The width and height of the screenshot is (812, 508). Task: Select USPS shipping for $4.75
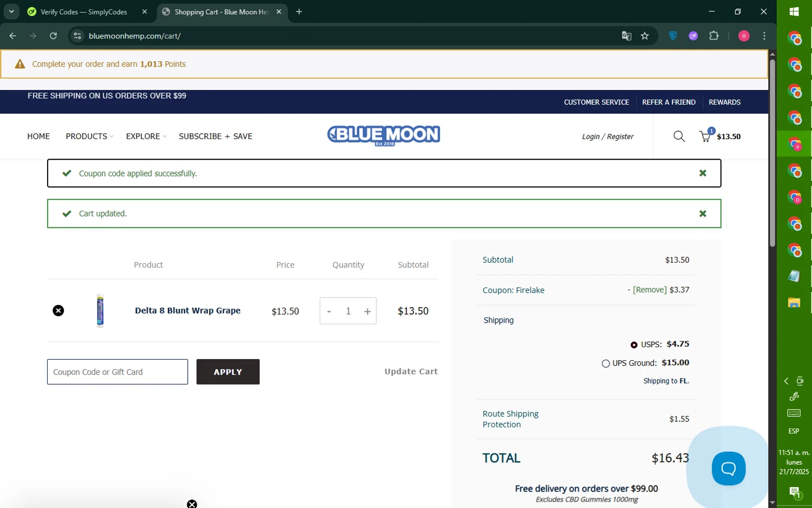pos(634,345)
